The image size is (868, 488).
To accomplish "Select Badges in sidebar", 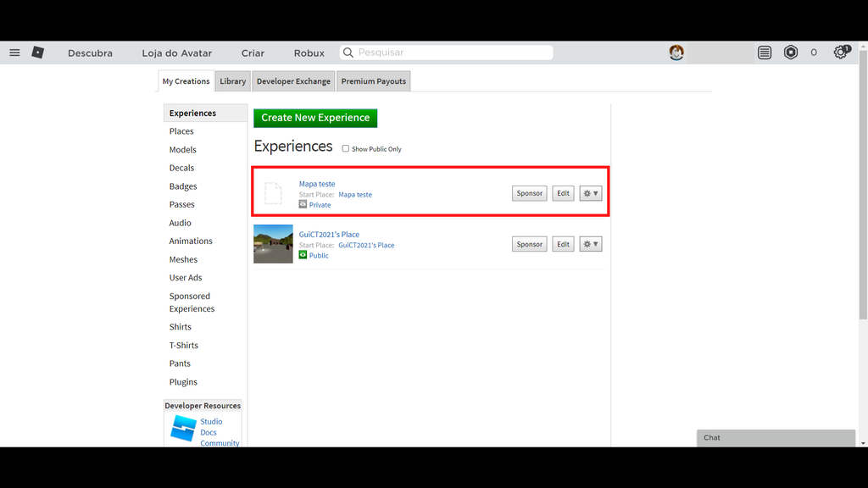I will (x=183, y=186).
